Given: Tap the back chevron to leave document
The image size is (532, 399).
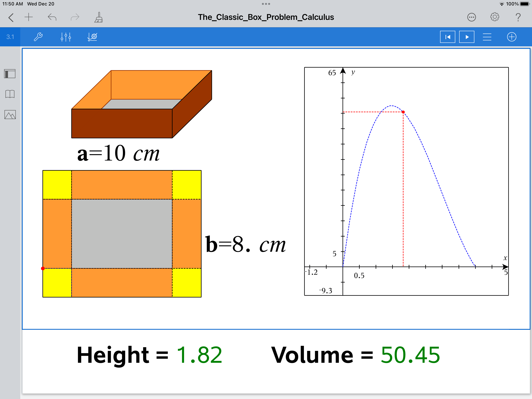Looking at the screenshot, I should click(11, 17).
